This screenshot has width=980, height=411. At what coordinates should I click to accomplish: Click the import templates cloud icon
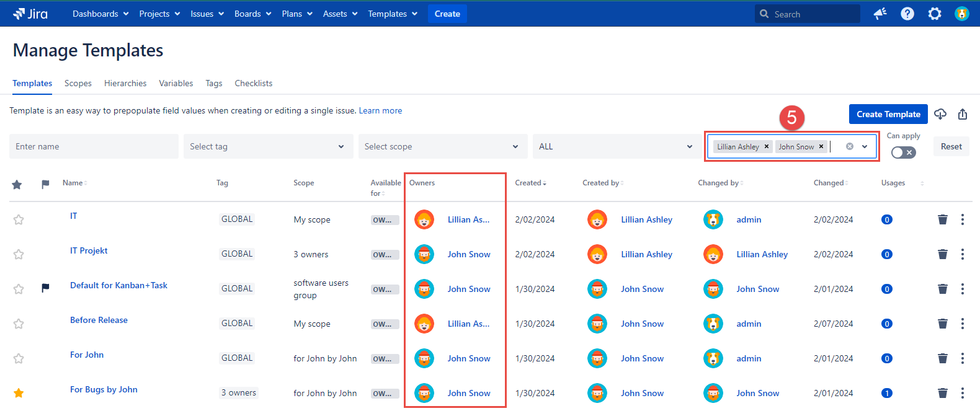tap(940, 114)
